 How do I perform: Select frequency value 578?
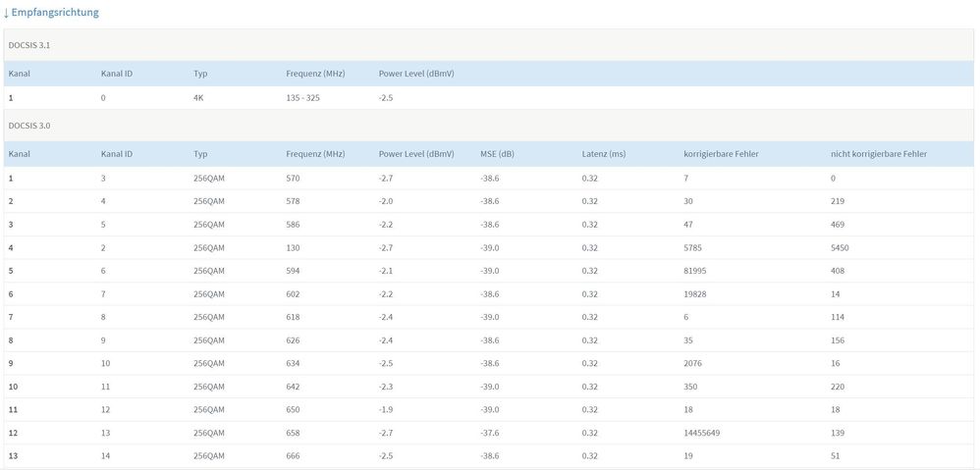[293, 201]
